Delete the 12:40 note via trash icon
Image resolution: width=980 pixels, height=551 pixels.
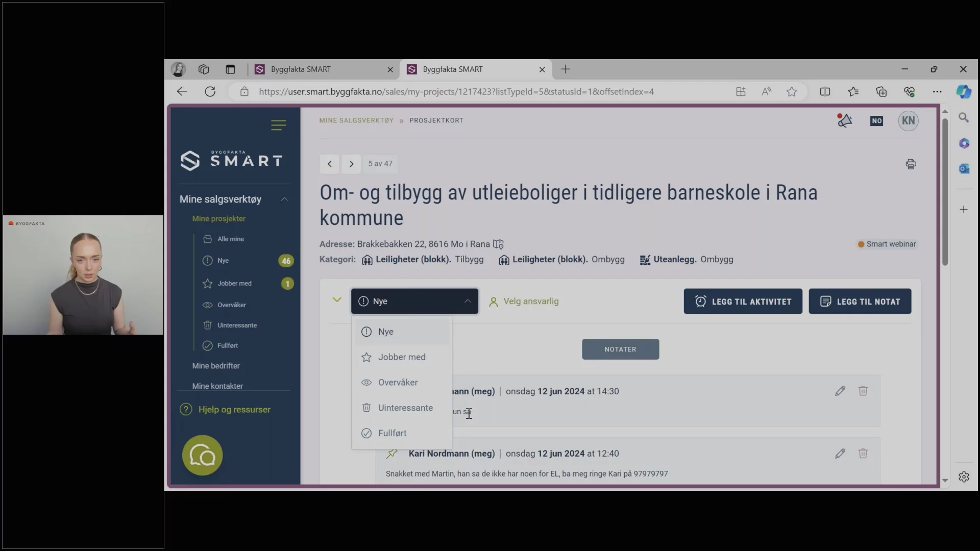pos(863,454)
